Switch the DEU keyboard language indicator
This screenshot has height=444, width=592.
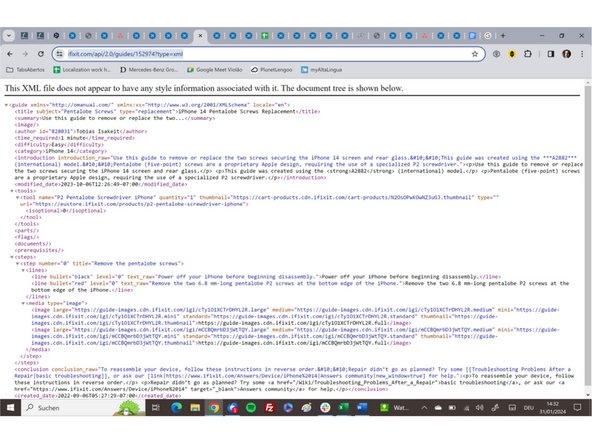pyautogui.click(x=529, y=408)
